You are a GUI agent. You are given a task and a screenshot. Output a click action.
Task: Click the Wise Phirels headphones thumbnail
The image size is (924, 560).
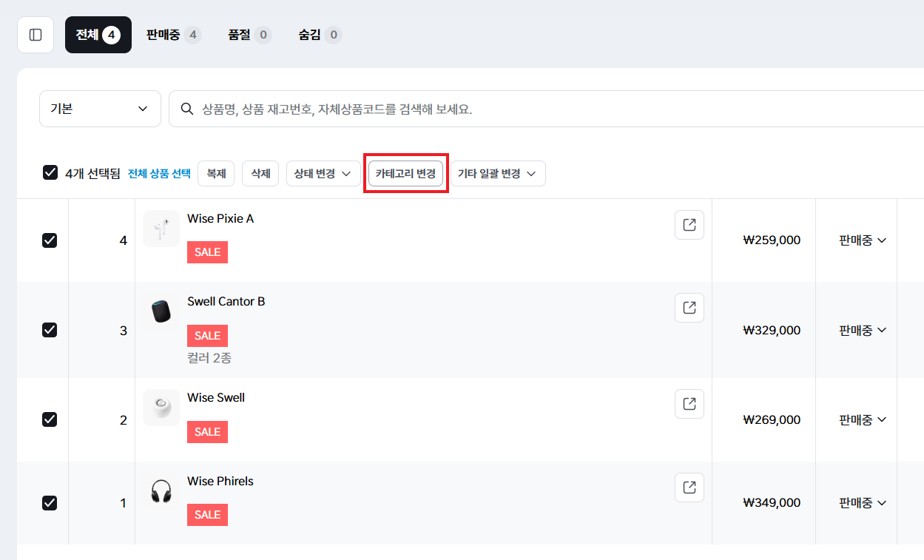(x=161, y=491)
